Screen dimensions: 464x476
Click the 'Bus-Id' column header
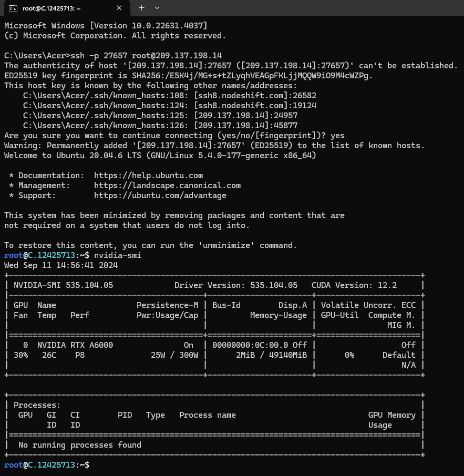pos(226,305)
